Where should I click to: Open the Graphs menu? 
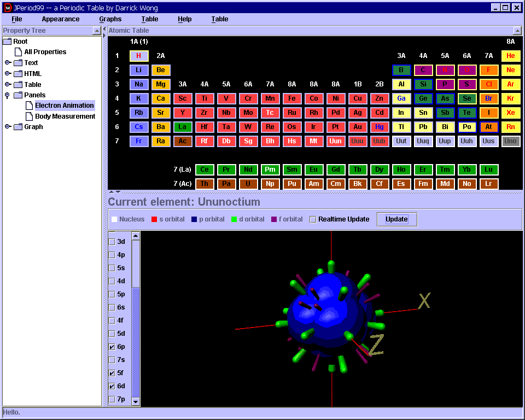(x=110, y=19)
